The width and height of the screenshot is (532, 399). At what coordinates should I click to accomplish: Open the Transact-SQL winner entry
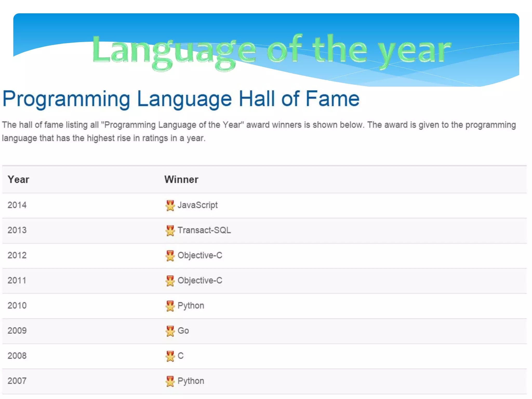click(x=204, y=230)
